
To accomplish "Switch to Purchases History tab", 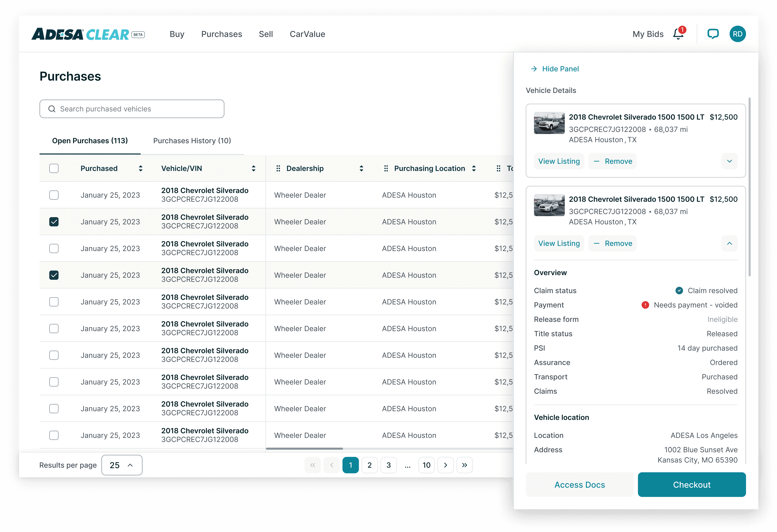I will (x=192, y=141).
